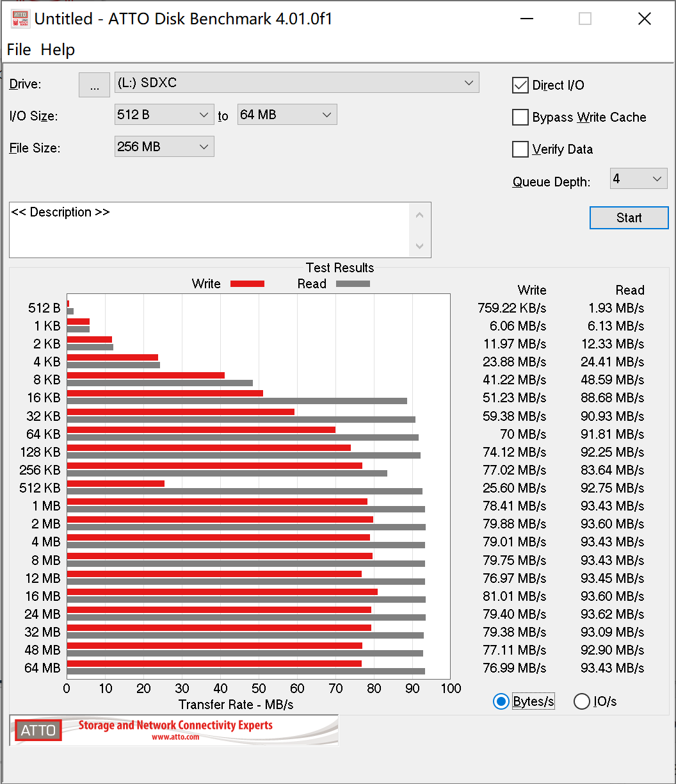Viewport: 676px width, 784px height.
Task: Open the Queue Depth dropdown
Action: click(x=638, y=179)
